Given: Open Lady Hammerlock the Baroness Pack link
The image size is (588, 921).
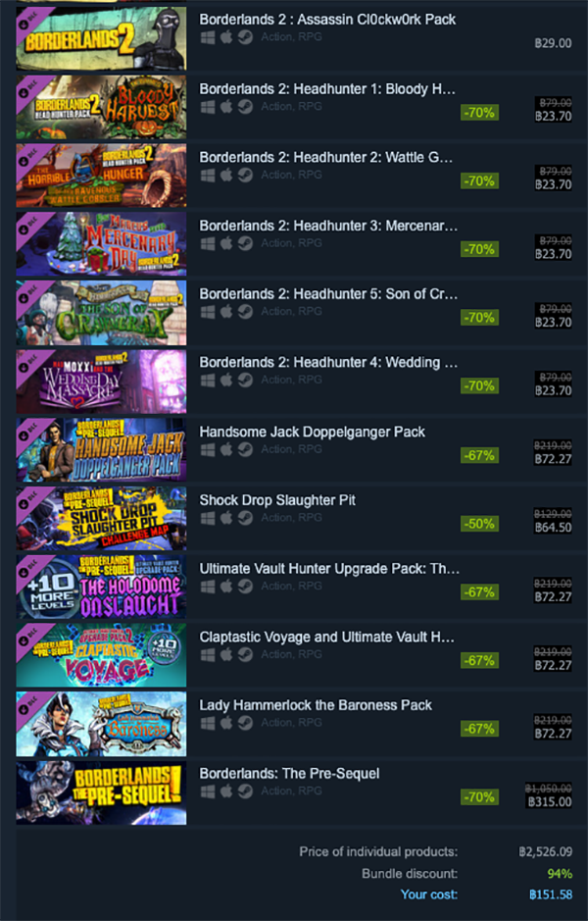Looking at the screenshot, I should pos(316,705).
